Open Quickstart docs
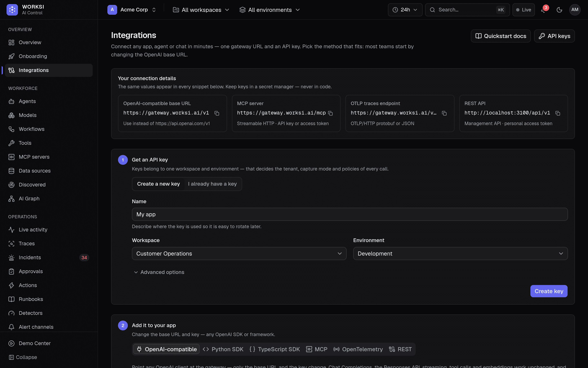This screenshot has height=368, width=588. click(x=501, y=36)
